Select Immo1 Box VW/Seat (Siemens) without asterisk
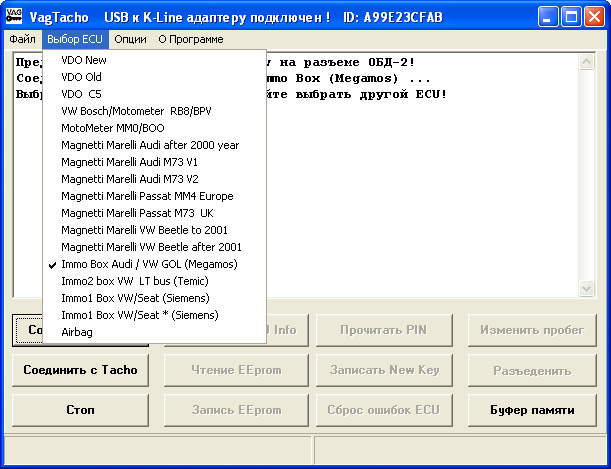 click(x=154, y=298)
